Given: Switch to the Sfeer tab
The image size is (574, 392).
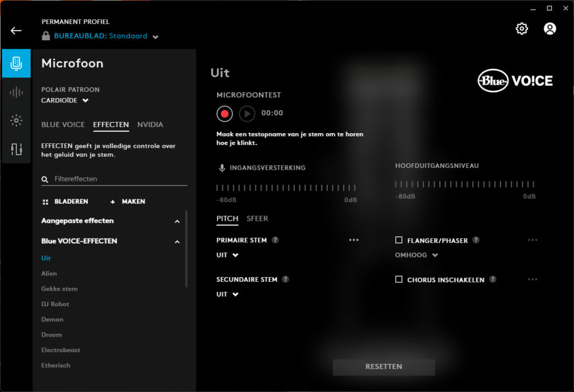Looking at the screenshot, I should [258, 218].
